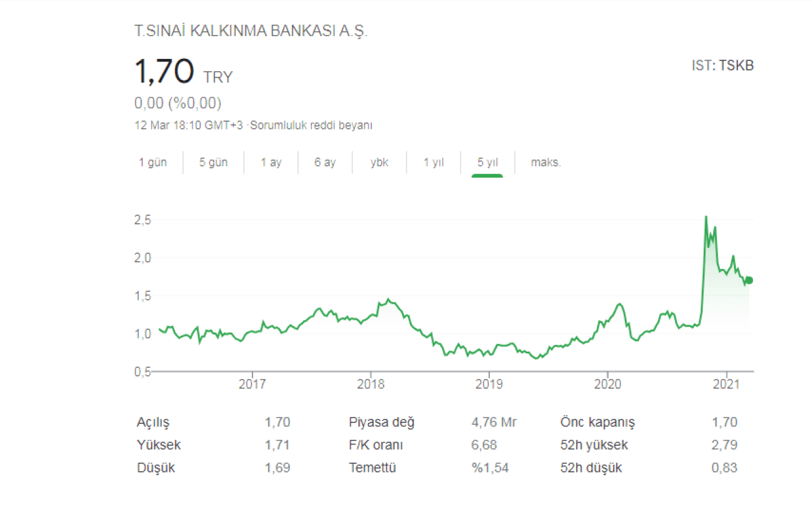The height and width of the screenshot is (515, 812).
Task: Click the company name T.SINAİ KALKINMA BANKASI A.Ş.
Action: [251, 31]
